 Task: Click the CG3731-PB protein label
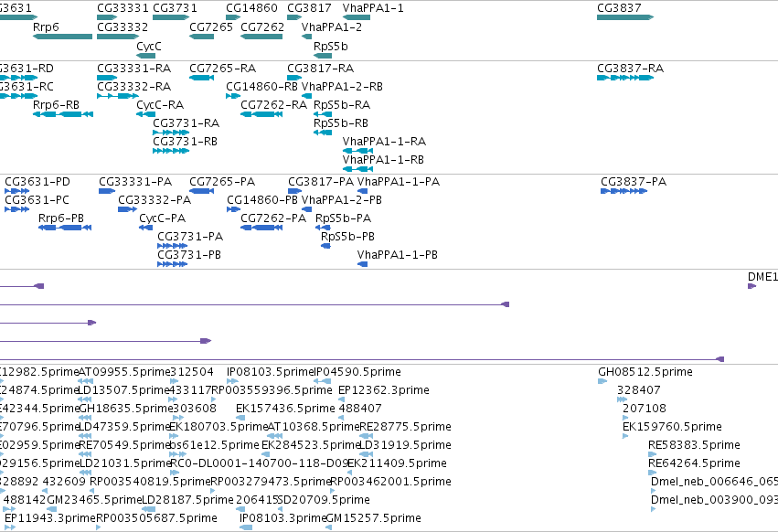(189, 256)
